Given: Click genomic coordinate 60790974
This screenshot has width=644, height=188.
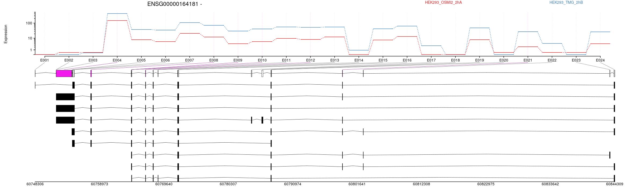Looking at the screenshot, I should point(293,184).
